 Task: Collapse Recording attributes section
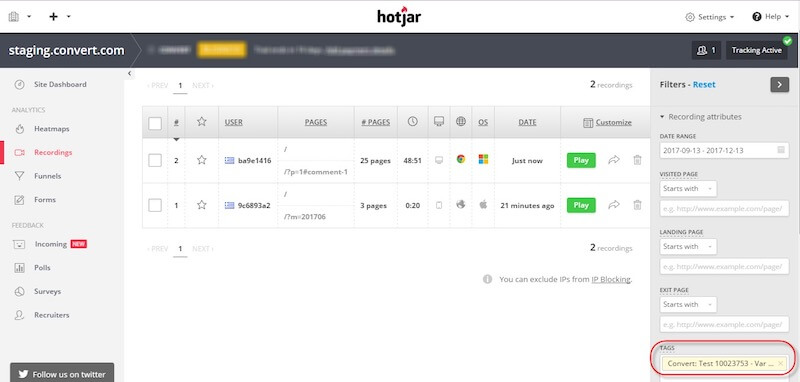(x=701, y=117)
